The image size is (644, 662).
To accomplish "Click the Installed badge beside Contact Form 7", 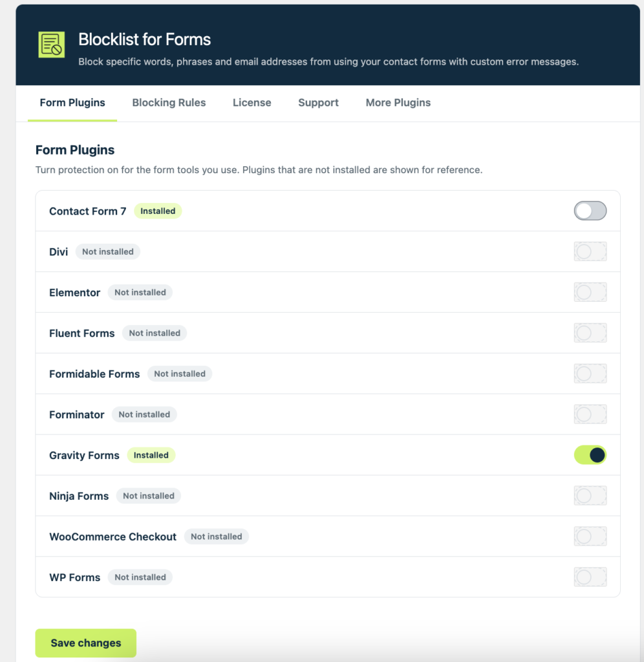I will pos(158,211).
